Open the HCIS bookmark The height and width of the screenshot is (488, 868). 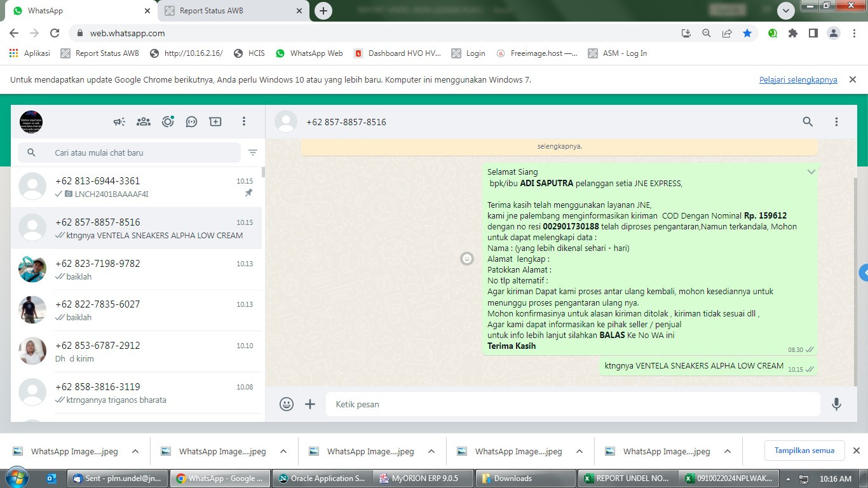249,53
